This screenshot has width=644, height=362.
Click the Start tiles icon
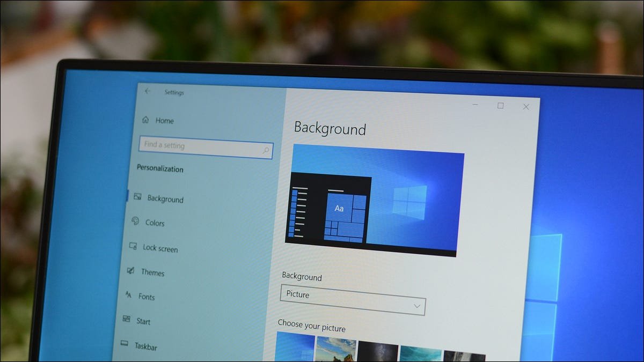click(126, 319)
